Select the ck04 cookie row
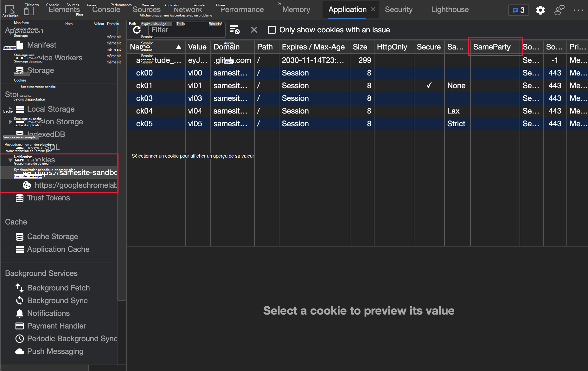 tap(357, 111)
